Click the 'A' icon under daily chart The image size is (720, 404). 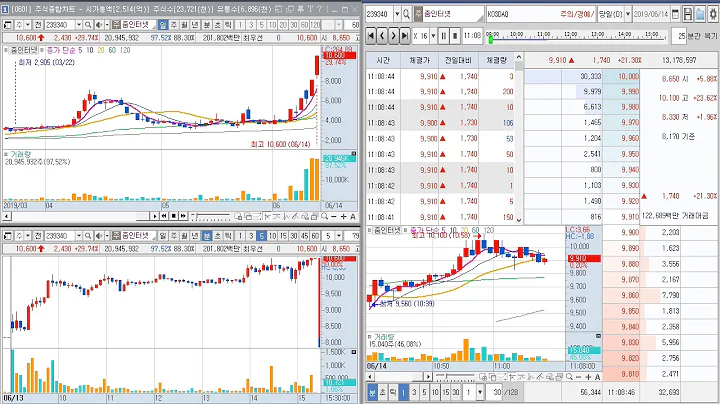(353, 216)
